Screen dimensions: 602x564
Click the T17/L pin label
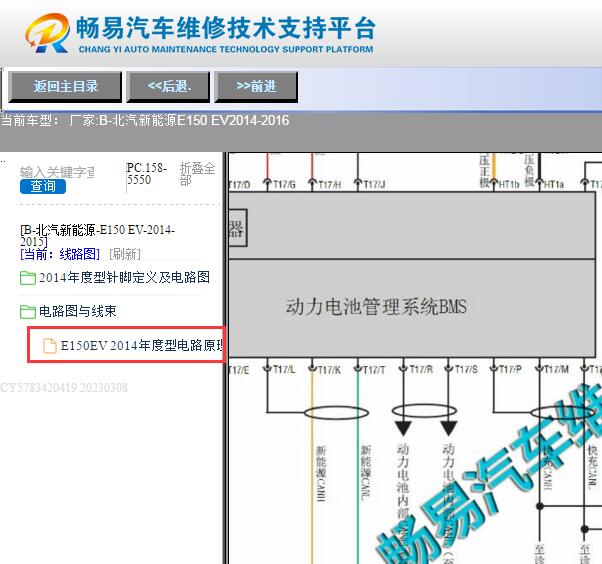tap(284, 370)
